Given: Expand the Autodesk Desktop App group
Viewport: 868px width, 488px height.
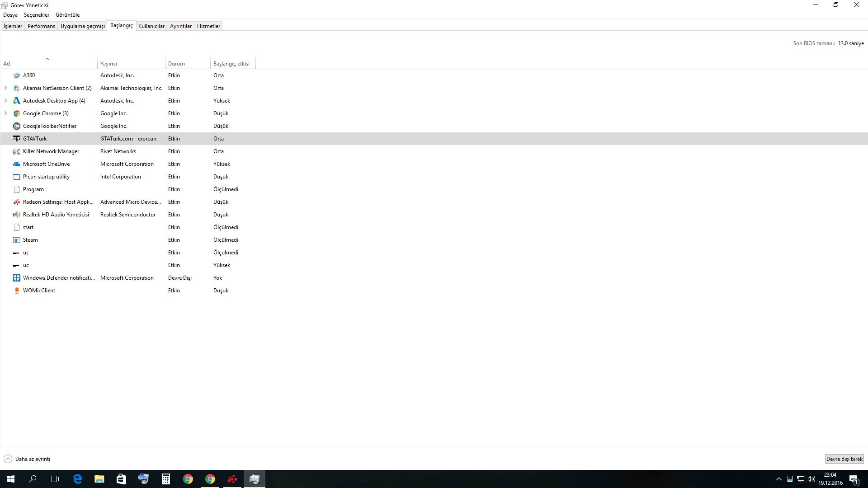Looking at the screenshot, I should click(5, 101).
